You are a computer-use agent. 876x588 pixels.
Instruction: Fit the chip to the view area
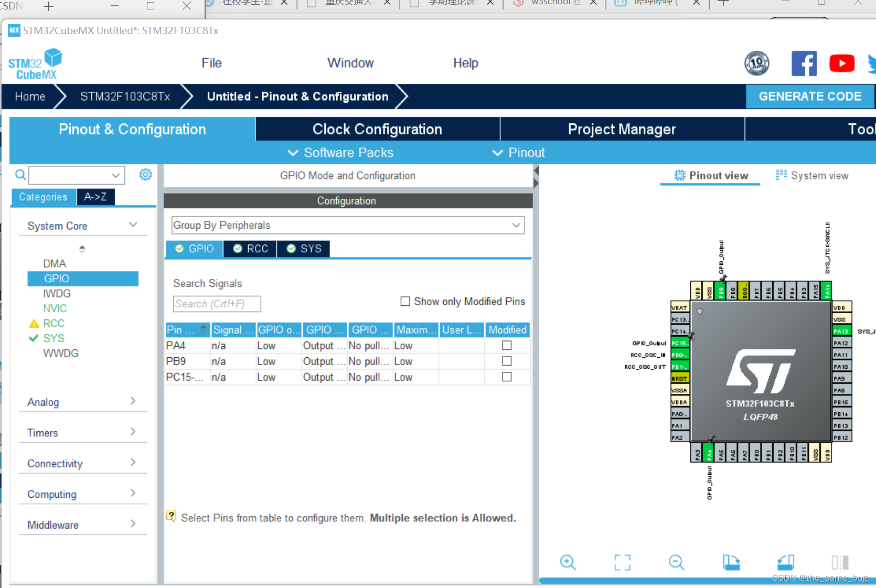pyautogui.click(x=622, y=562)
